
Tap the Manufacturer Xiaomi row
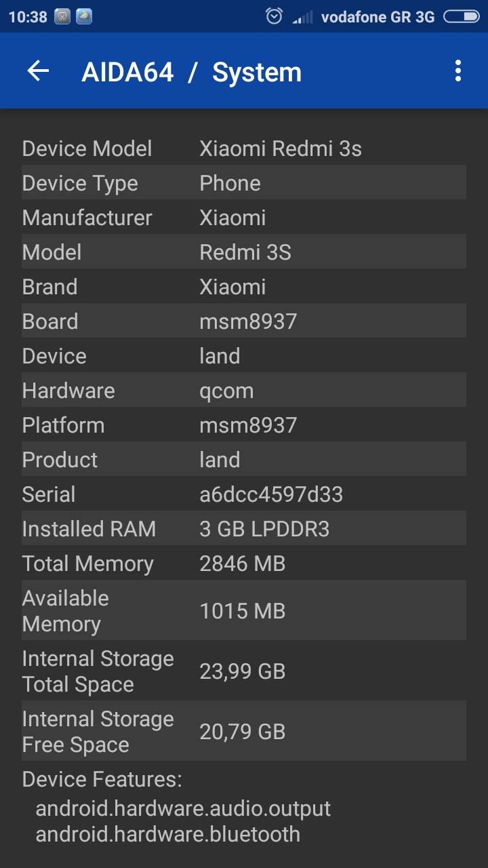244,218
